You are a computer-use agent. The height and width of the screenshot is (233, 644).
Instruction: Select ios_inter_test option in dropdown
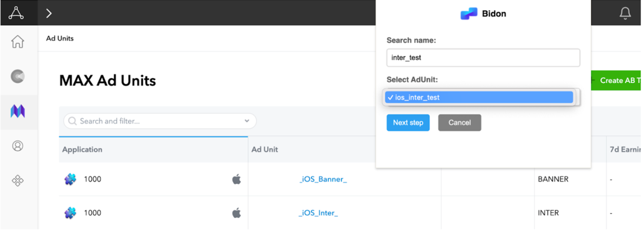[x=479, y=97]
